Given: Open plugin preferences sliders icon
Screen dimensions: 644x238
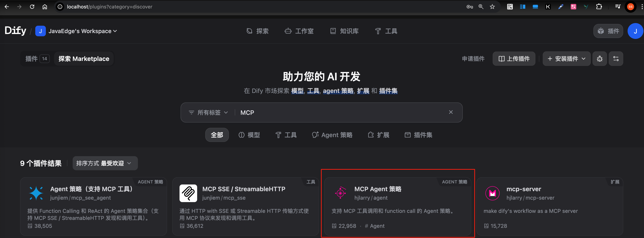Looking at the screenshot, I should click(616, 59).
